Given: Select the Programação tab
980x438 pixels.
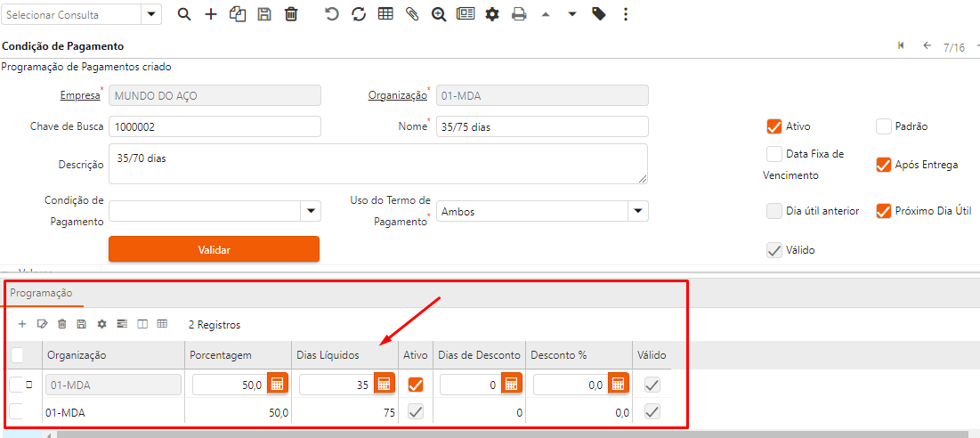Looking at the screenshot, I should (41, 293).
